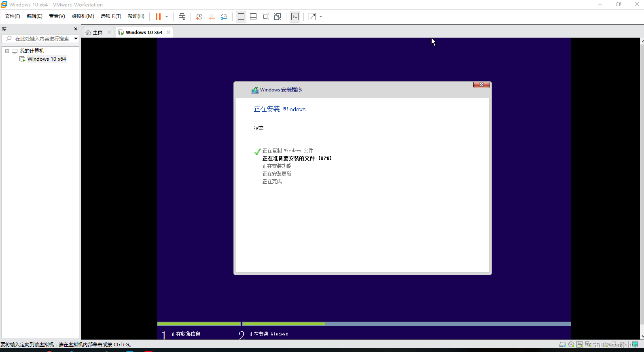
Task: Open the 选项卡(T) menu
Action: coord(111,16)
